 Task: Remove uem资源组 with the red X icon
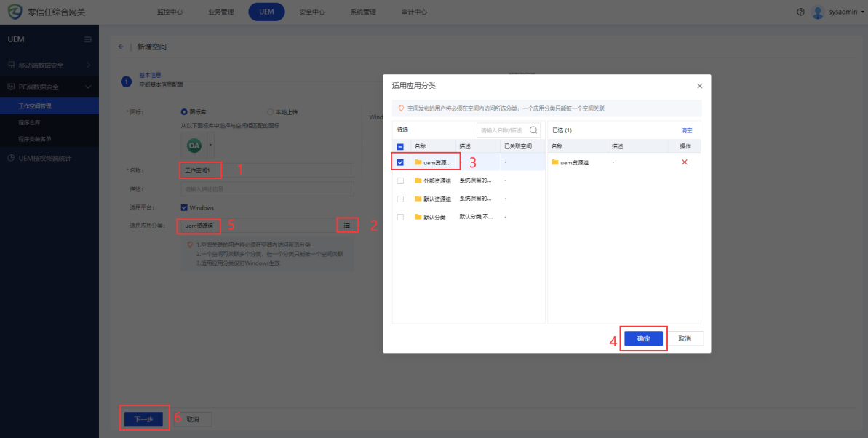point(684,162)
